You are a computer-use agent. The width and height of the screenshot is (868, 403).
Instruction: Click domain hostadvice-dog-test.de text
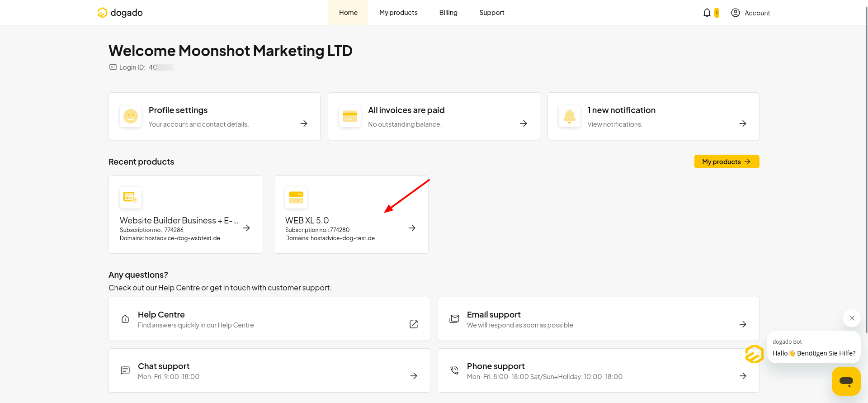343,238
